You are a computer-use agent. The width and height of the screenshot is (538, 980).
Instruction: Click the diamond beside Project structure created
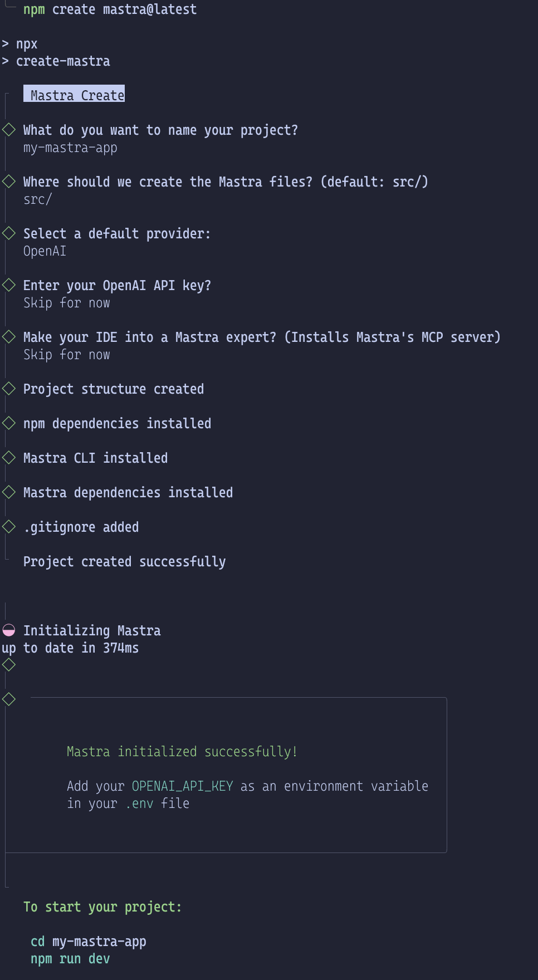pyautogui.click(x=9, y=389)
